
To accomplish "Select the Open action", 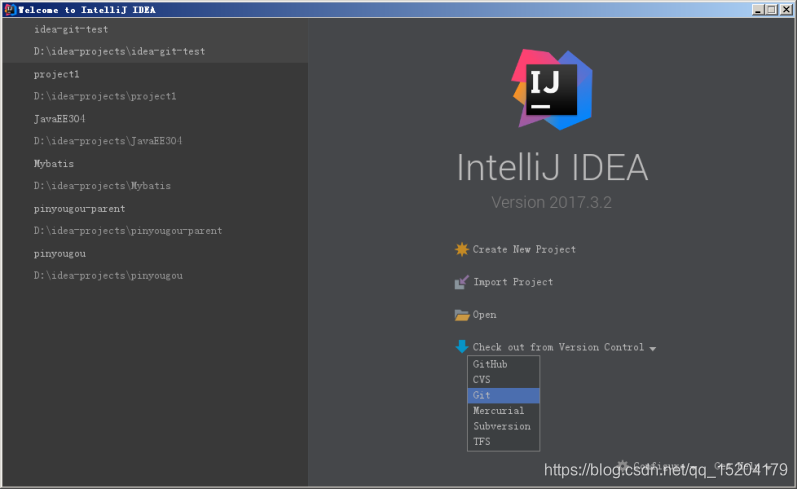I will pyautogui.click(x=484, y=315).
